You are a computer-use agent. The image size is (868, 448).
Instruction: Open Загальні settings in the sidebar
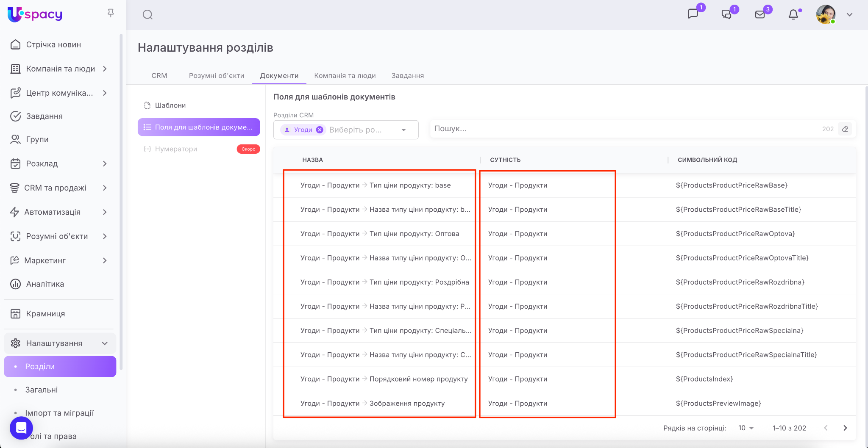point(42,390)
